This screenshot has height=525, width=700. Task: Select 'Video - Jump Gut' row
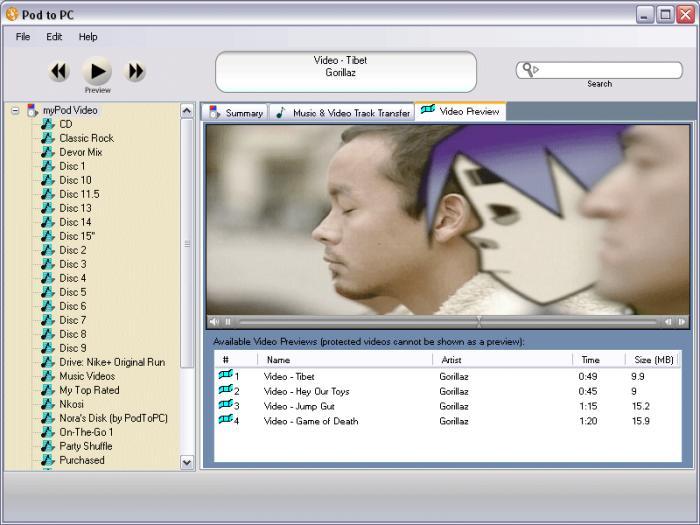point(448,406)
